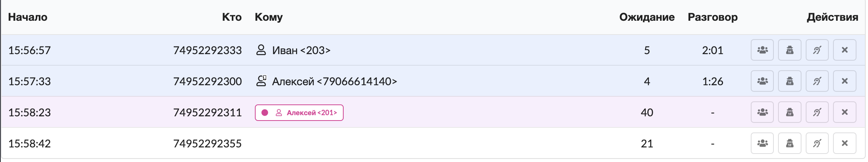The width and height of the screenshot is (868, 162).
Task: Terminate the ringing call from 74952292311
Action: pos(845,112)
